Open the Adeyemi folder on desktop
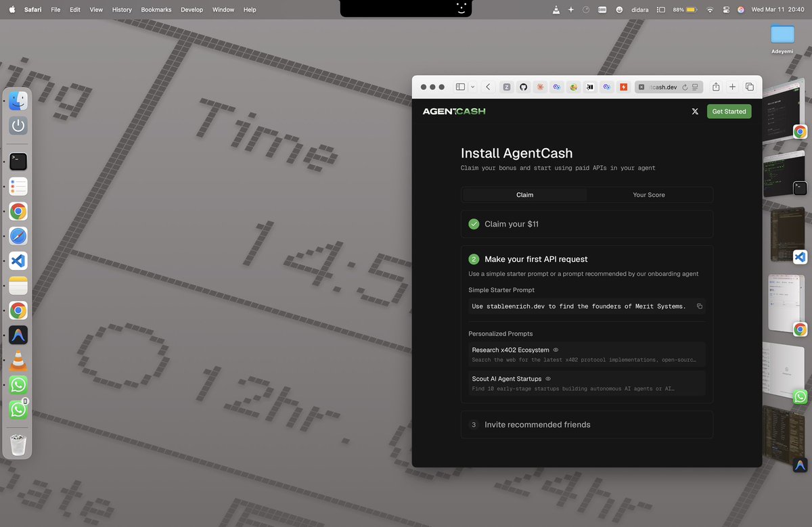Image resolution: width=812 pixels, height=527 pixels. click(x=782, y=39)
